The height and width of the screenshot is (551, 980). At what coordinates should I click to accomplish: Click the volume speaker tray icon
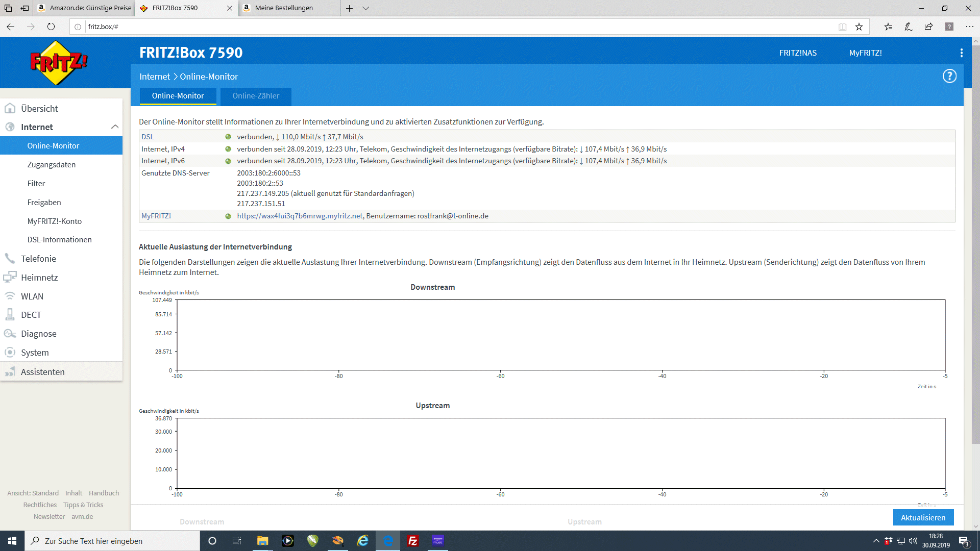[913, 541]
